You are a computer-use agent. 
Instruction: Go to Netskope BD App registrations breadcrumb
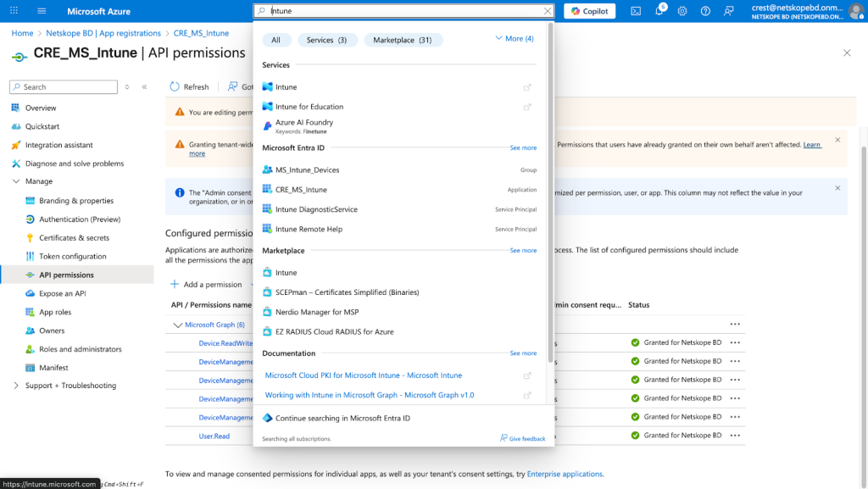[x=103, y=33]
